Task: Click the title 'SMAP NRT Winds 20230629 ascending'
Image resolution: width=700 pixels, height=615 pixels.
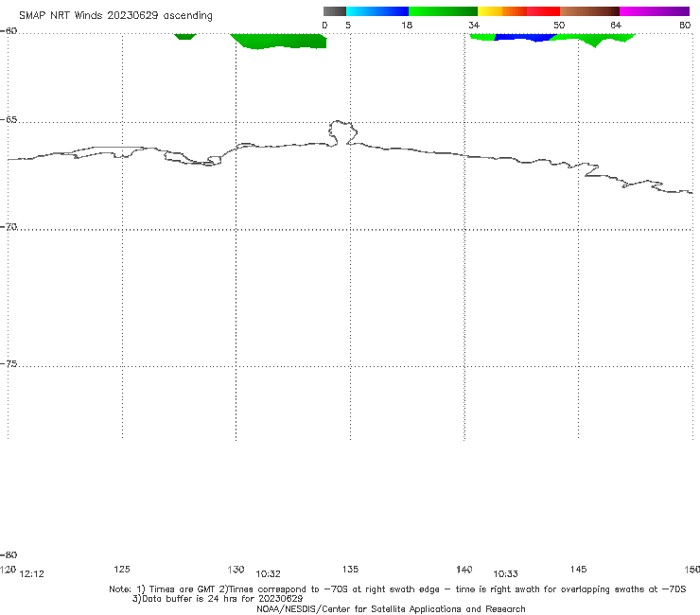Action: (115, 15)
